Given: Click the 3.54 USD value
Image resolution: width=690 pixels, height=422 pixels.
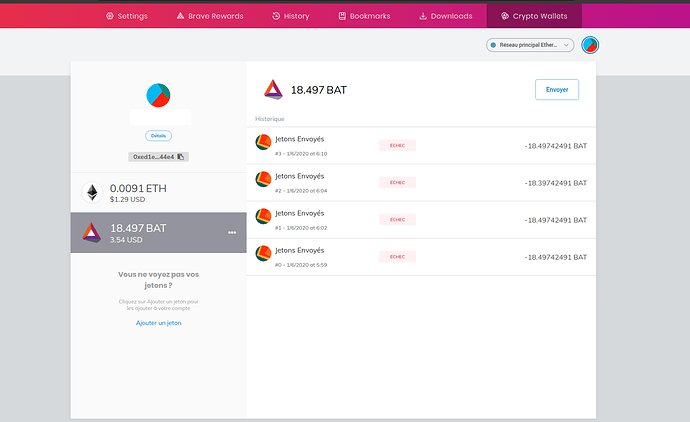Looking at the screenshot, I should click(x=126, y=240).
